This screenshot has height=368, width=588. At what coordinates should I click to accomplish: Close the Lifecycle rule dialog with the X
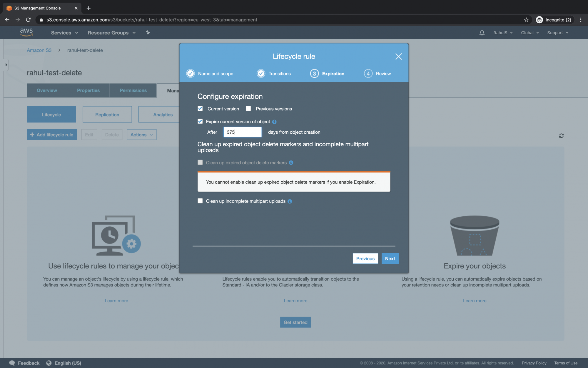tap(399, 57)
